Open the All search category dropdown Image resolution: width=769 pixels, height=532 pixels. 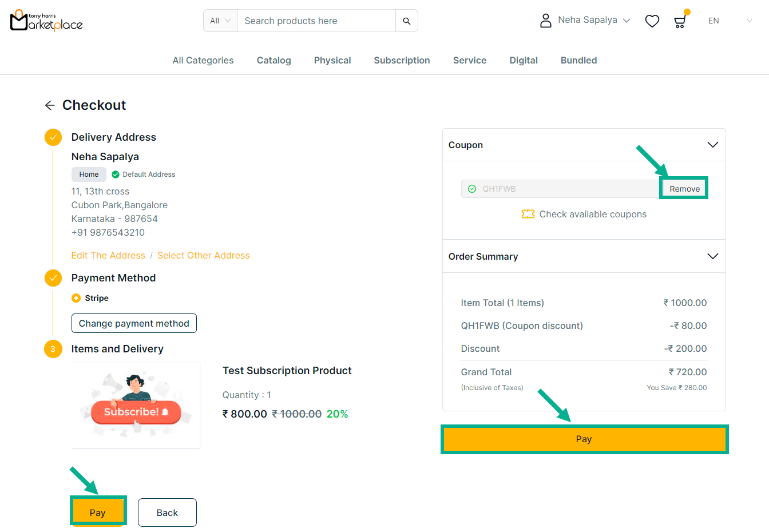(x=220, y=21)
